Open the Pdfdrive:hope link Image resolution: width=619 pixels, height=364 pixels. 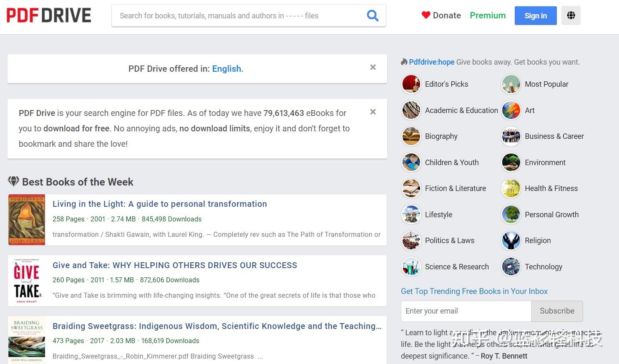432,62
